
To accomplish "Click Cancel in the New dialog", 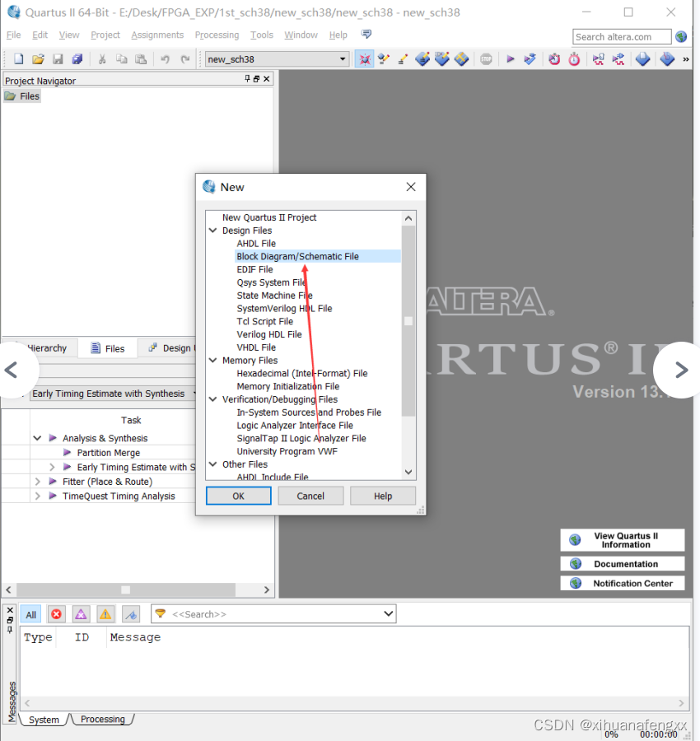I will coord(310,496).
